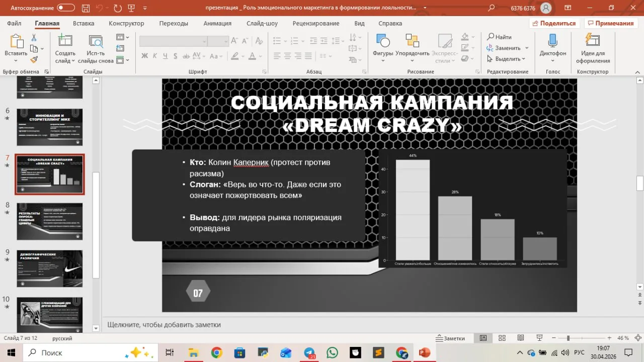Toggle the AutoSave (Автосохранение) switch
The height and width of the screenshot is (362, 644).
click(66, 8)
